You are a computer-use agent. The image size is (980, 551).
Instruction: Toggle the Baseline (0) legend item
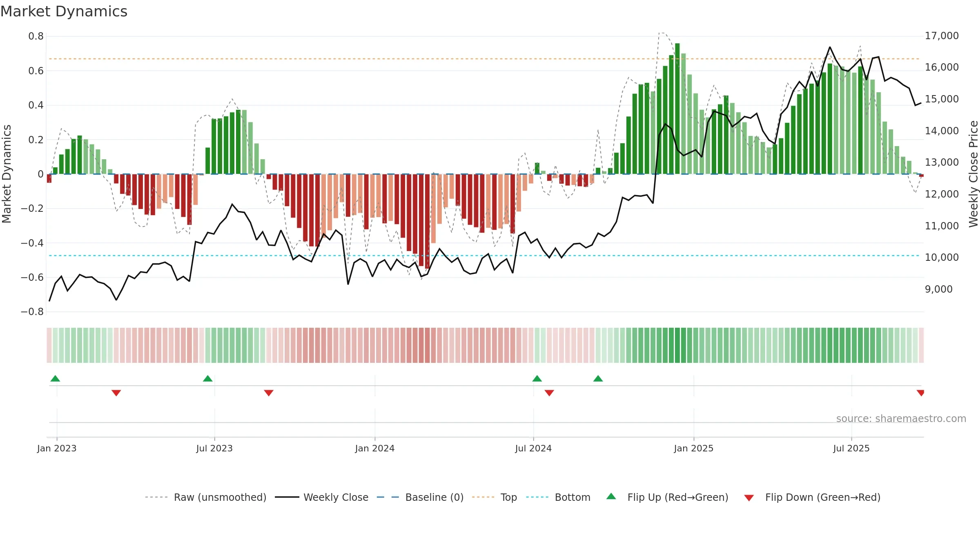(x=420, y=497)
